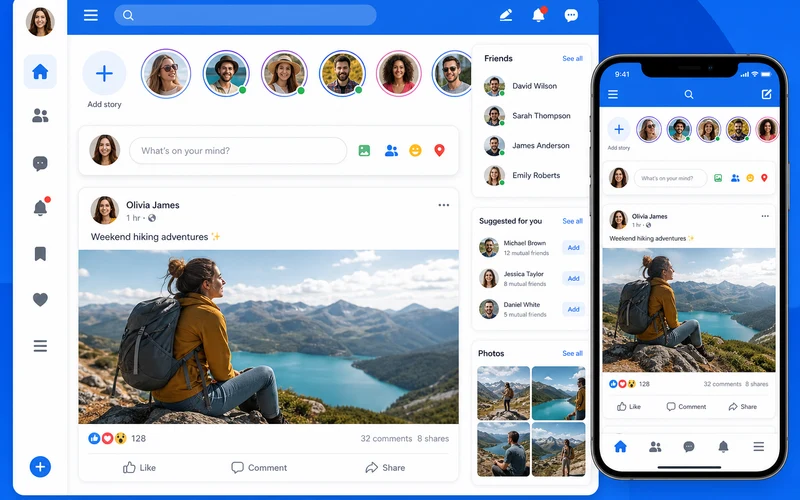View story of woman in straw hat on desktop
The width and height of the screenshot is (800, 500).
click(284, 73)
